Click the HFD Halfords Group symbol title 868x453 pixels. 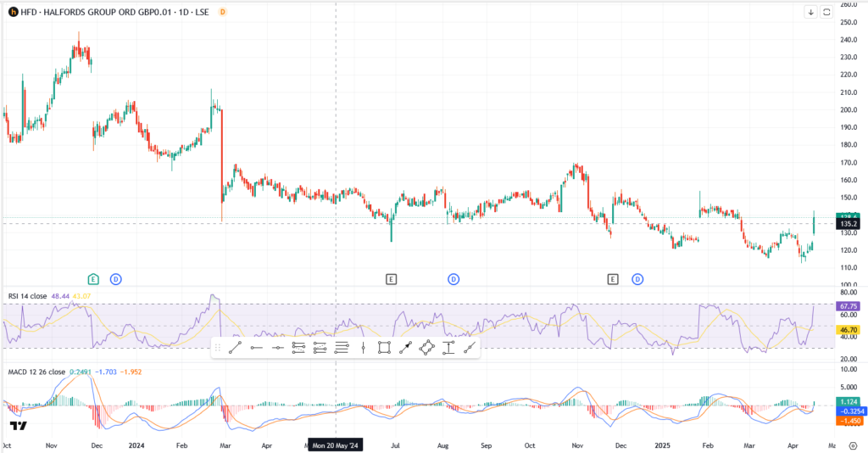tap(114, 12)
